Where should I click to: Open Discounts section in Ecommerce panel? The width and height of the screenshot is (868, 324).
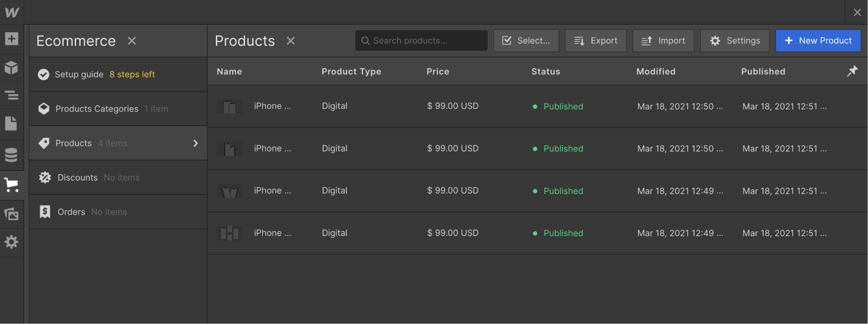[77, 177]
